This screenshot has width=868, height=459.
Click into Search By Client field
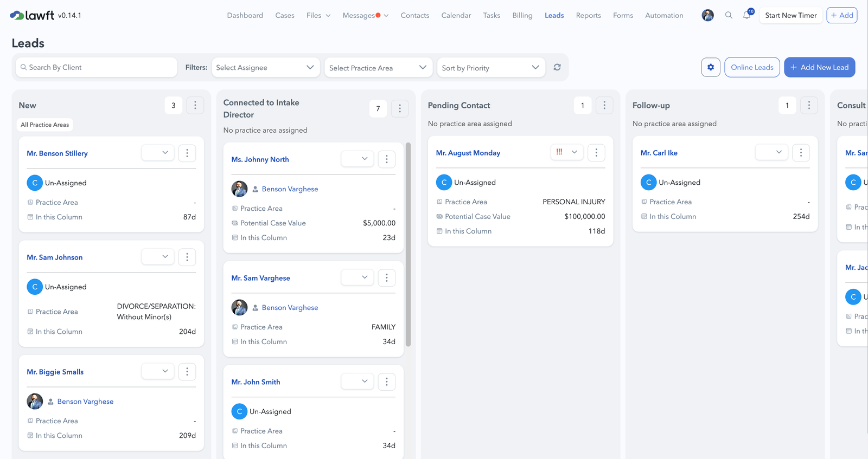(x=97, y=67)
